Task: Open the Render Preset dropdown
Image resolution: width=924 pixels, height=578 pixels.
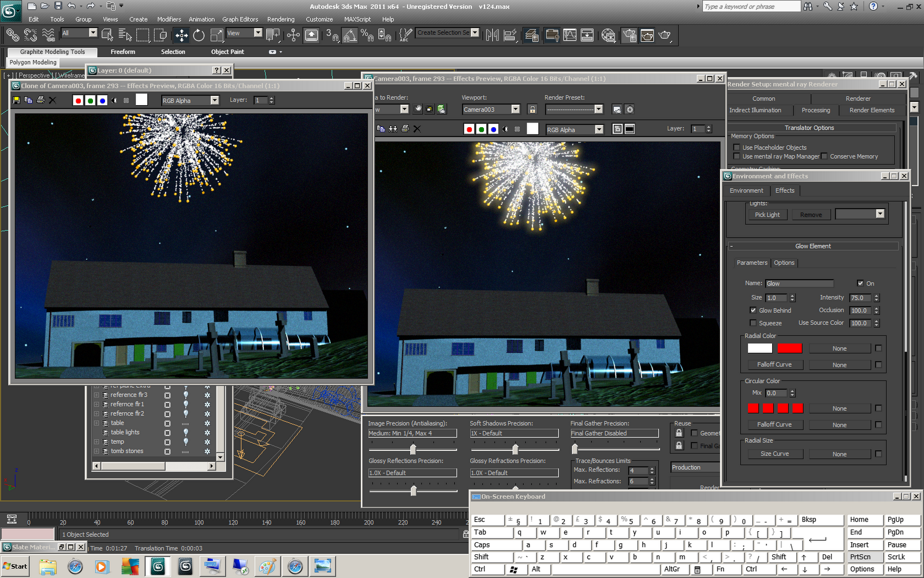Action: (575, 109)
